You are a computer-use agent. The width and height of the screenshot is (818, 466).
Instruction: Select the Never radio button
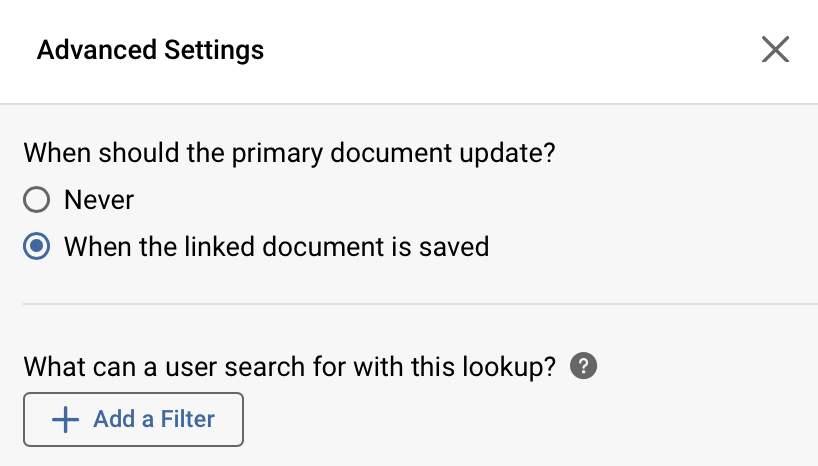(x=37, y=201)
